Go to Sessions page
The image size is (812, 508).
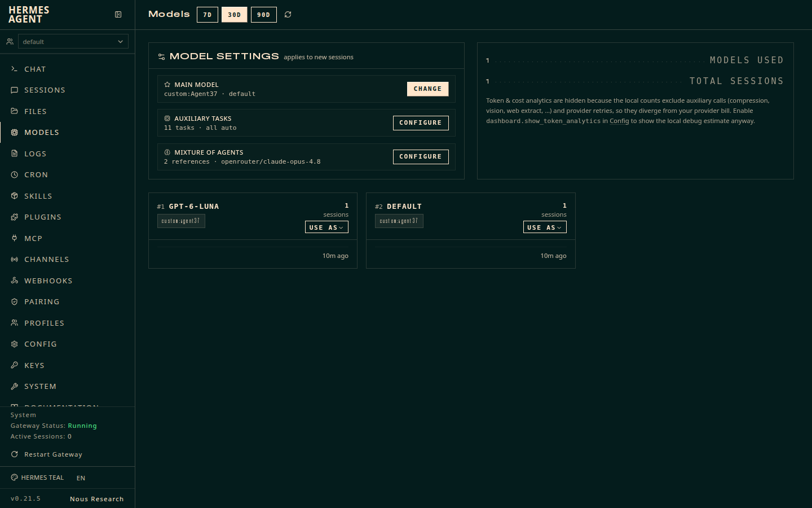point(68,90)
